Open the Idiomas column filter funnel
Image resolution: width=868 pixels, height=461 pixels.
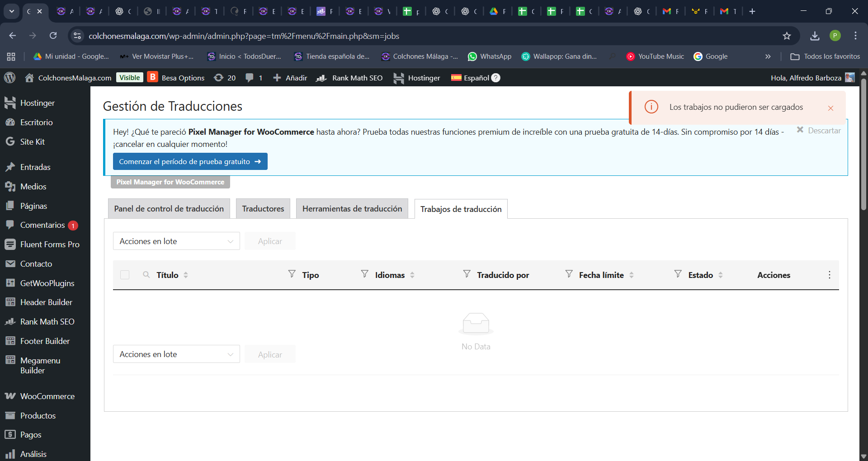[x=365, y=274]
